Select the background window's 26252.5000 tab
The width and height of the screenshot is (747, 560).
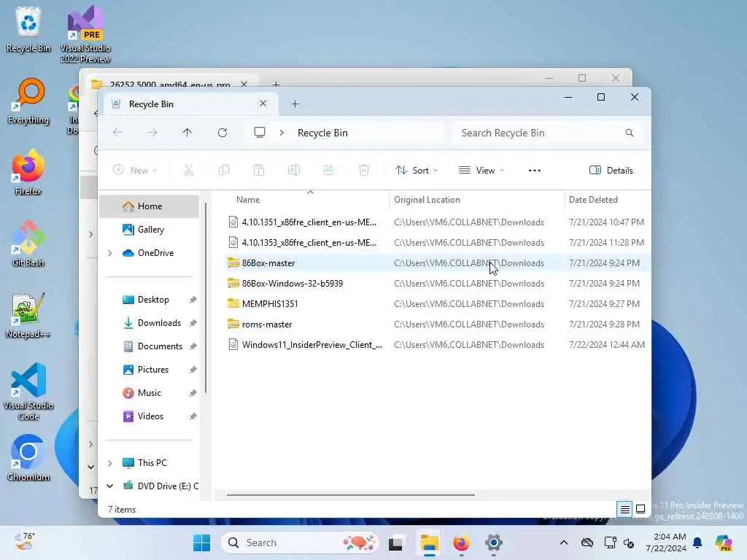tap(169, 84)
